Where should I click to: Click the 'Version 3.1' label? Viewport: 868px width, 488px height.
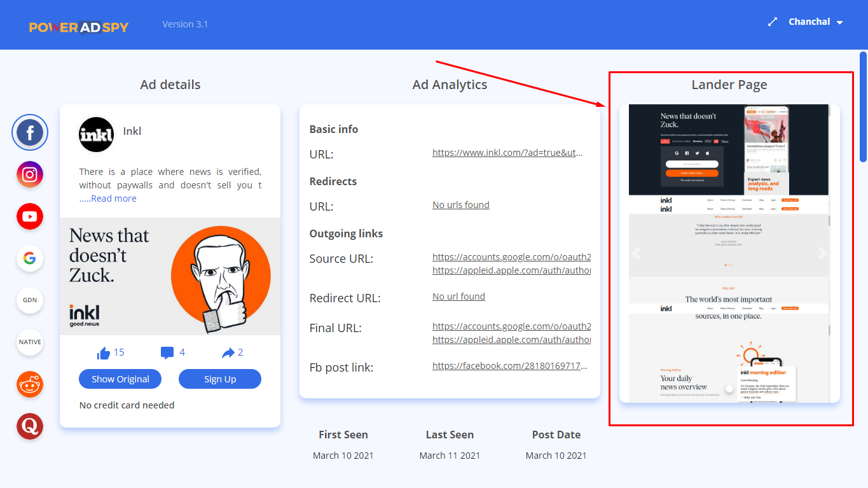click(x=185, y=24)
